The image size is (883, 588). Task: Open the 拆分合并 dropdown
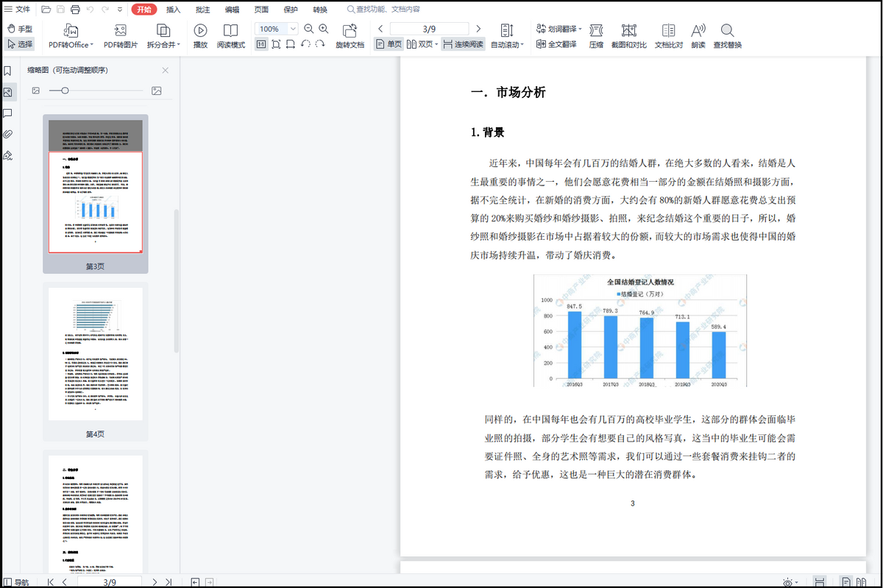163,36
